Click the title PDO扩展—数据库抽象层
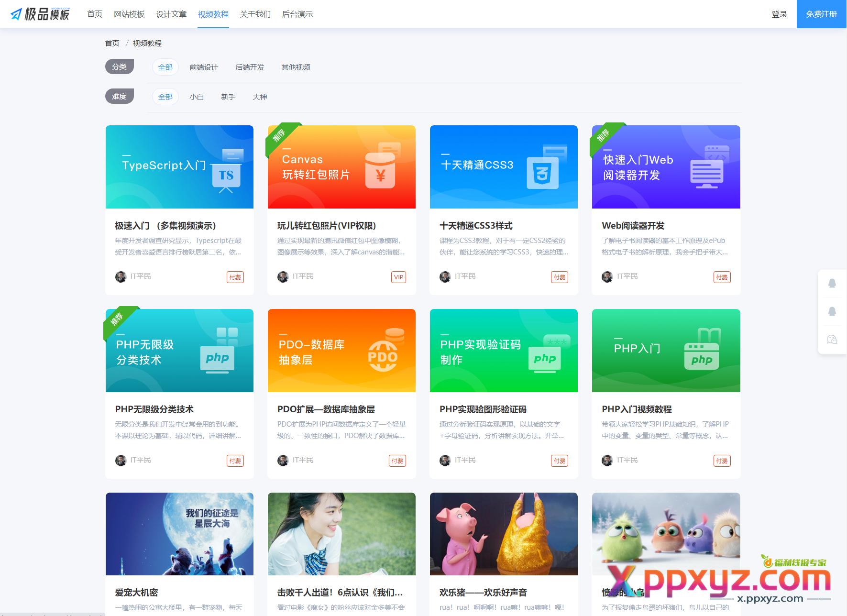 tap(326, 409)
